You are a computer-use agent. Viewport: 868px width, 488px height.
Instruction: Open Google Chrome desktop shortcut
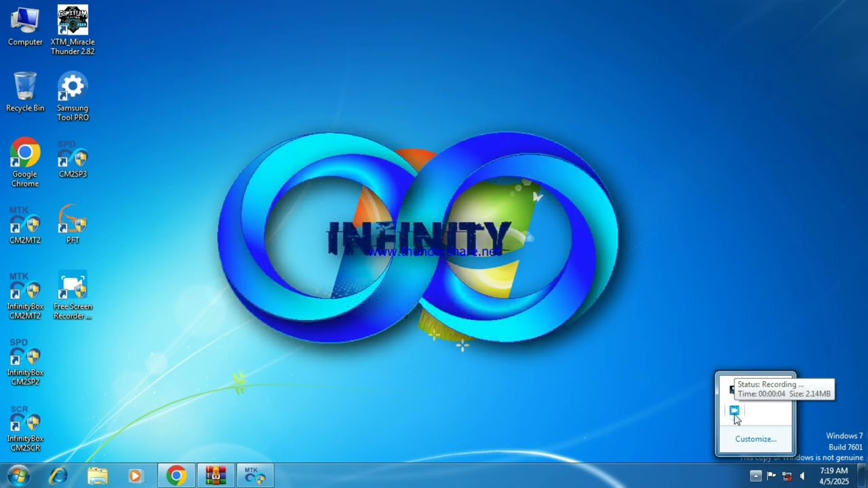coord(25,163)
